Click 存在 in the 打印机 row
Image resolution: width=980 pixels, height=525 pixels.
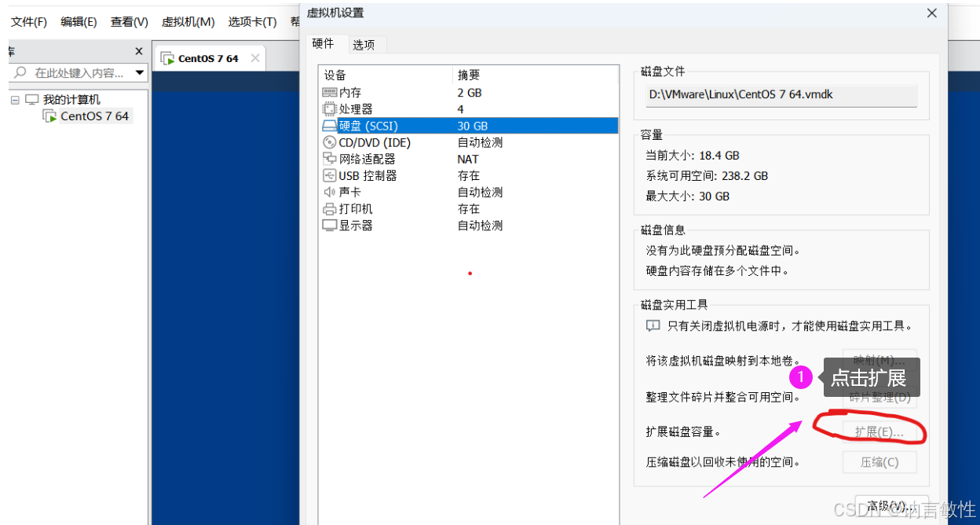pyautogui.click(x=469, y=209)
